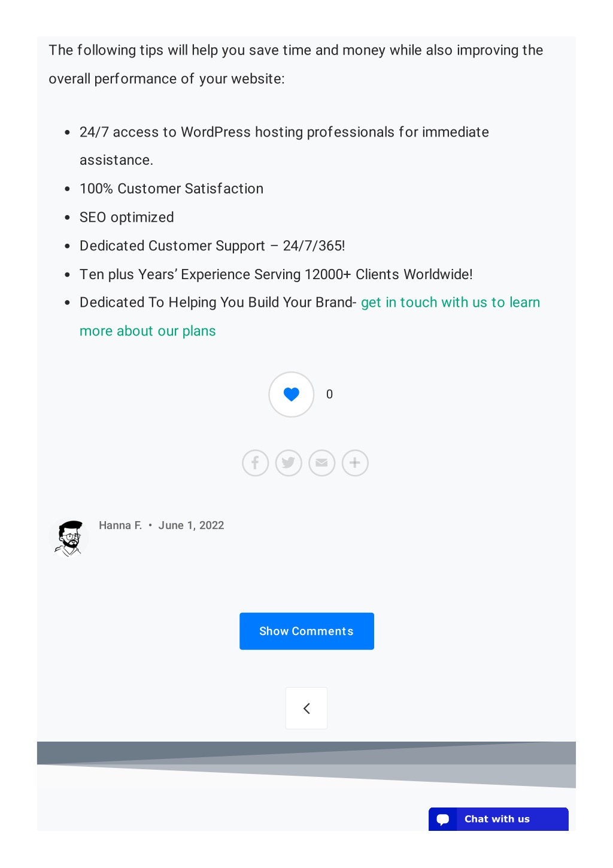Open more sharing options plus icon
Screen dimensions: 613x868
[355, 463]
